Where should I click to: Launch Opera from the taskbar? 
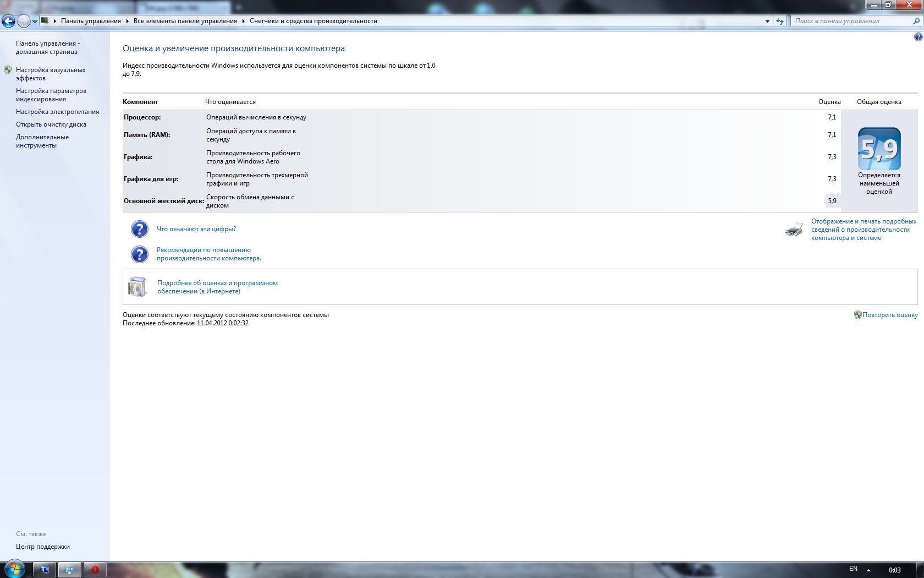coord(95,570)
